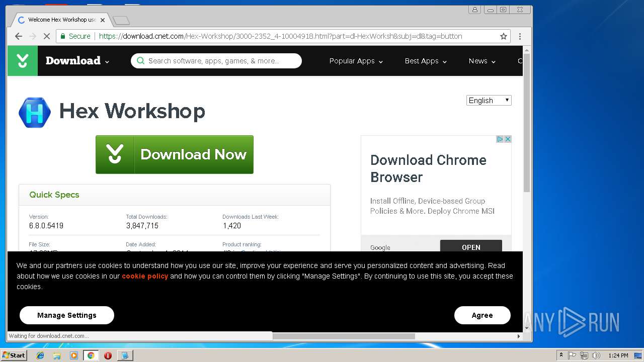
Task: Expand the Popular Apps menu
Action: (356, 61)
